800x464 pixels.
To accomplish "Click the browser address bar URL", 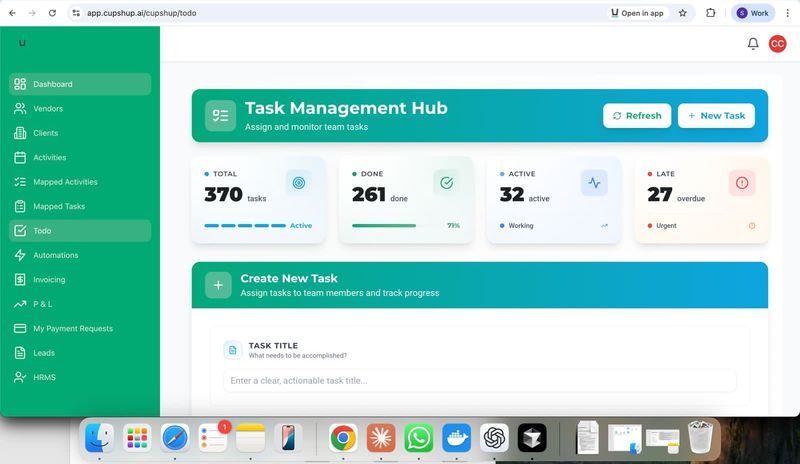I will (x=141, y=13).
